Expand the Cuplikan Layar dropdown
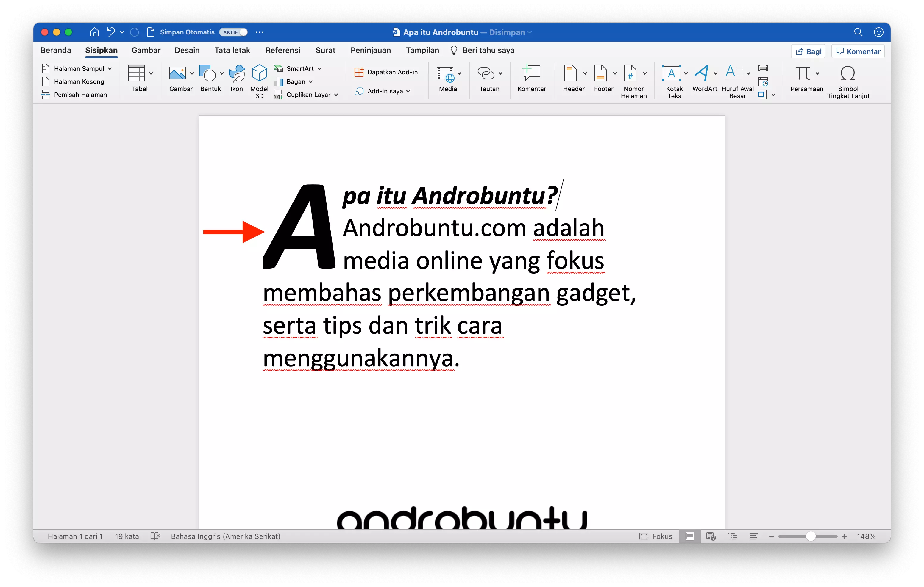This screenshot has width=924, height=587. coord(336,95)
